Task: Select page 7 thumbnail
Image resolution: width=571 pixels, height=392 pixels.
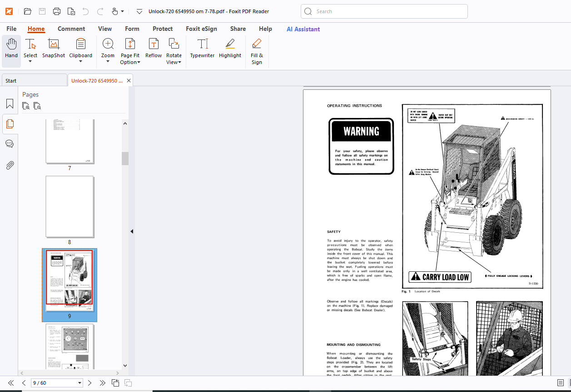Action: click(x=70, y=141)
